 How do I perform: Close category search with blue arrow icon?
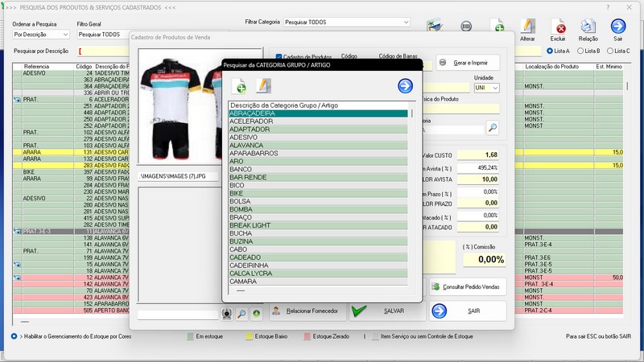[405, 86]
